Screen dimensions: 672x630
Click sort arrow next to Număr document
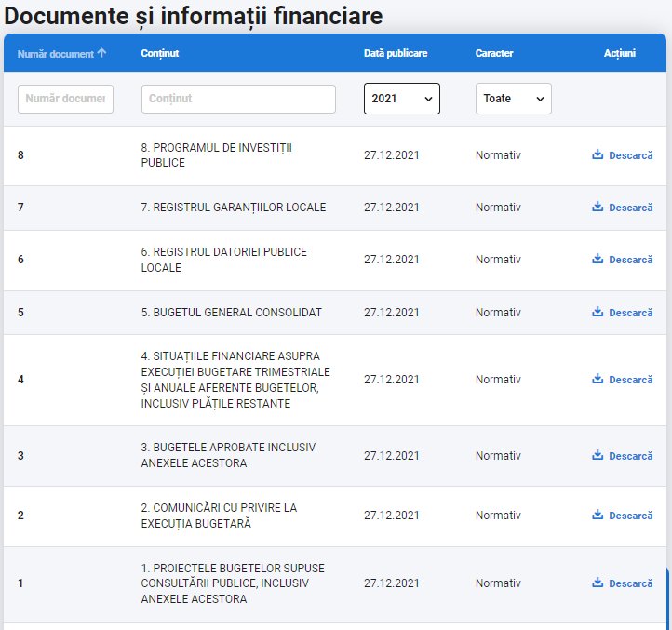tap(101, 53)
